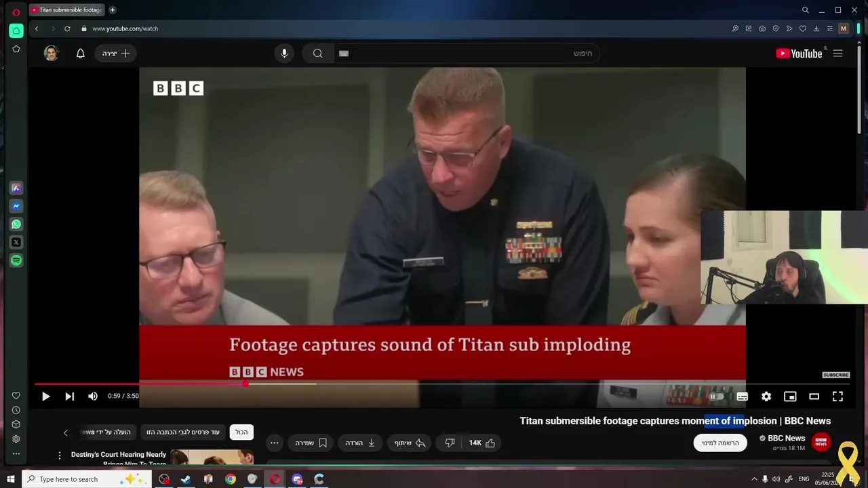Image resolution: width=868 pixels, height=488 pixels.
Task: Switch to miniplayer mode
Action: click(790, 396)
